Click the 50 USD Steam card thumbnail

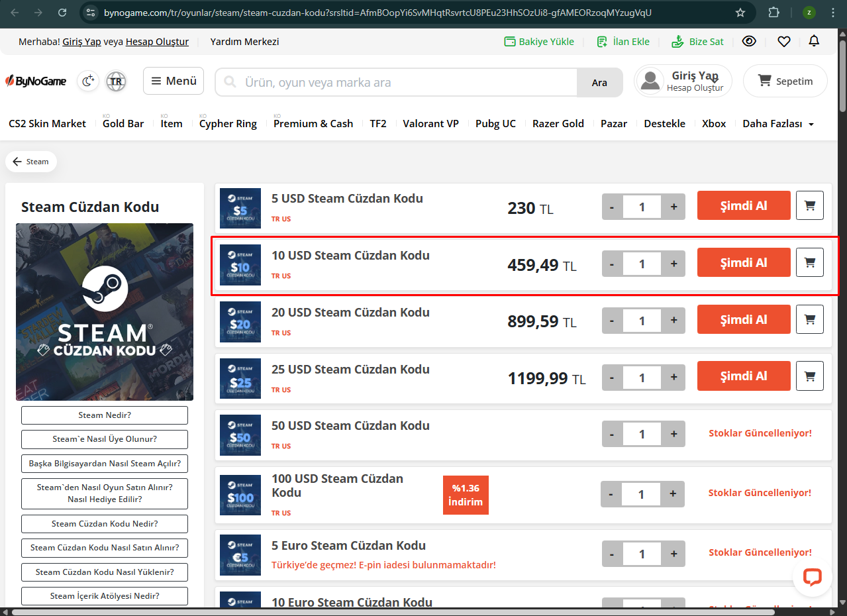point(240,435)
